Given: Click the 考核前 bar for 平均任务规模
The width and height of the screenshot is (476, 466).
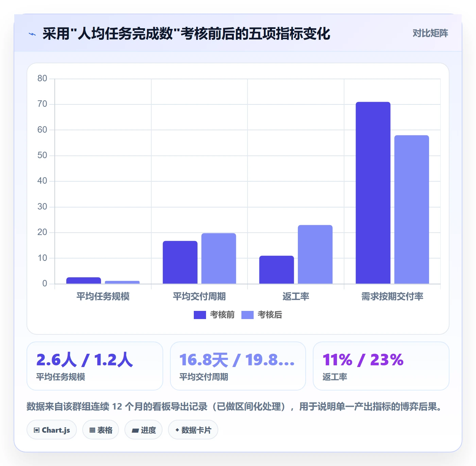Looking at the screenshot, I should (x=84, y=280).
